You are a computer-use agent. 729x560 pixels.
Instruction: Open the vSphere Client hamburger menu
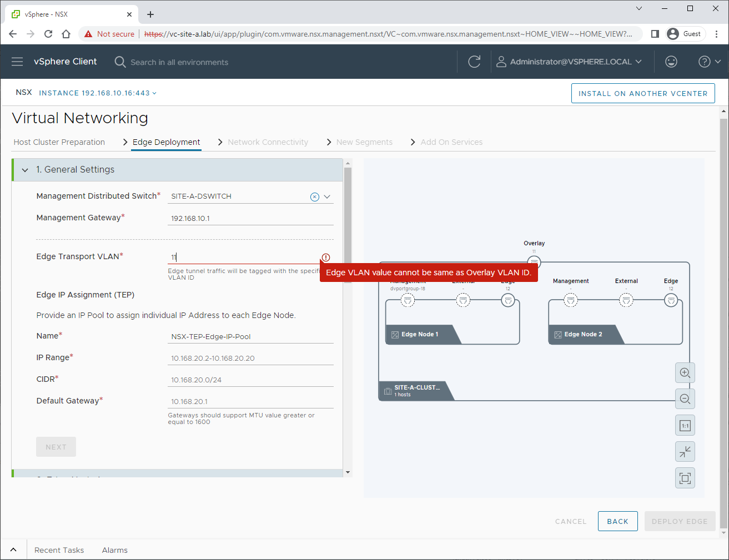point(17,62)
